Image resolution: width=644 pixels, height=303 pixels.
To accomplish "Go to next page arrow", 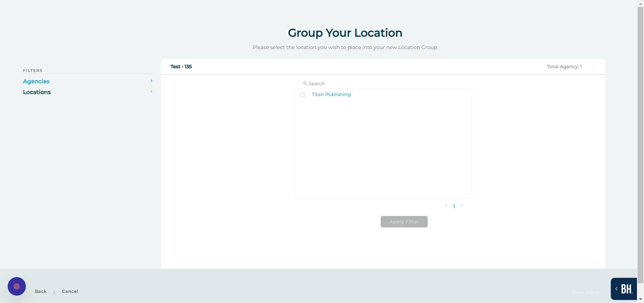I will tap(462, 205).
